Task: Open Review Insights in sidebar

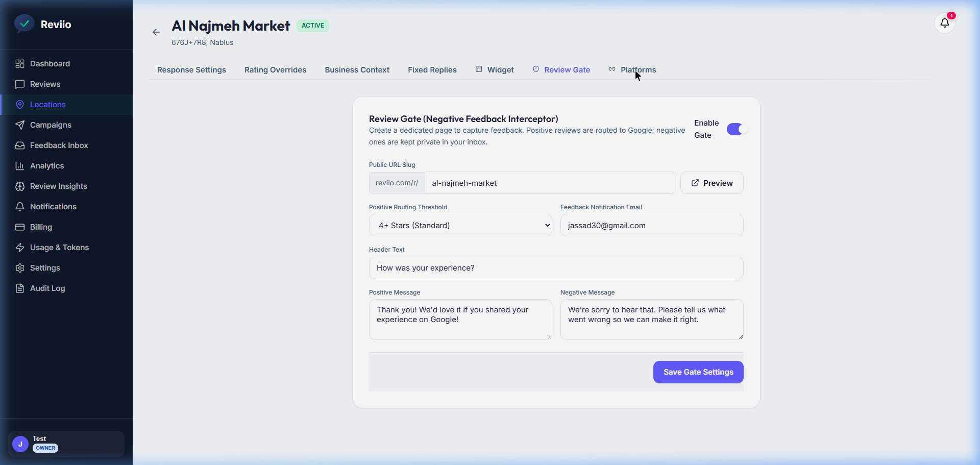Action: click(x=66, y=186)
